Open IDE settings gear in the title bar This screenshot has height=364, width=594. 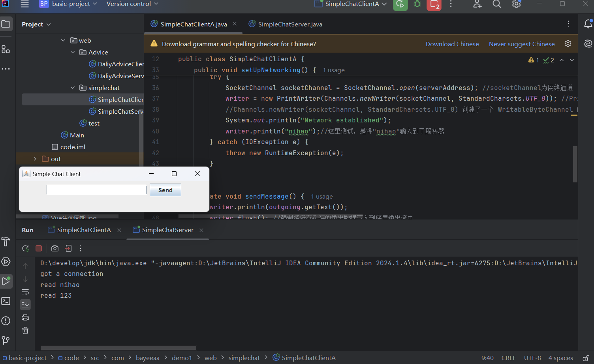click(517, 4)
